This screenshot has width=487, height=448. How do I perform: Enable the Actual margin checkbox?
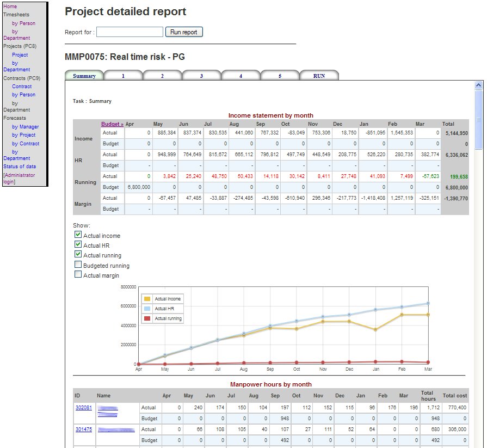78,275
